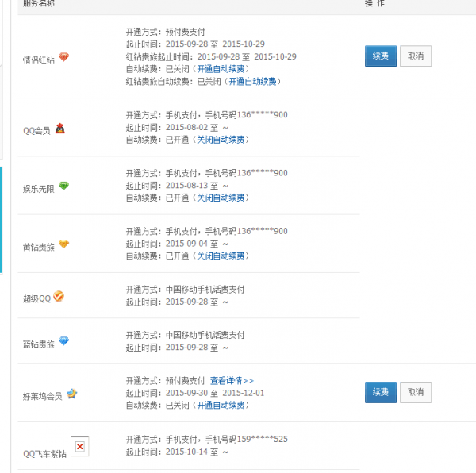Click the yellow diamond icon beside 黄钻贵族

[x=63, y=244]
